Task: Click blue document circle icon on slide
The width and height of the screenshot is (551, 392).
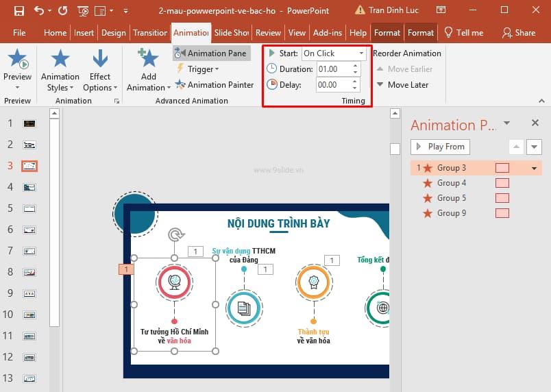Action: pyautogui.click(x=244, y=308)
